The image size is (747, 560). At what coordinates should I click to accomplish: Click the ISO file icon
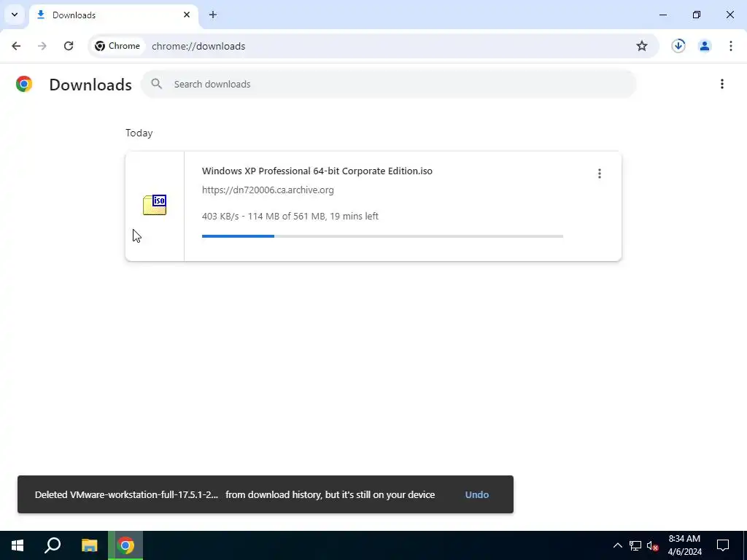(155, 205)
